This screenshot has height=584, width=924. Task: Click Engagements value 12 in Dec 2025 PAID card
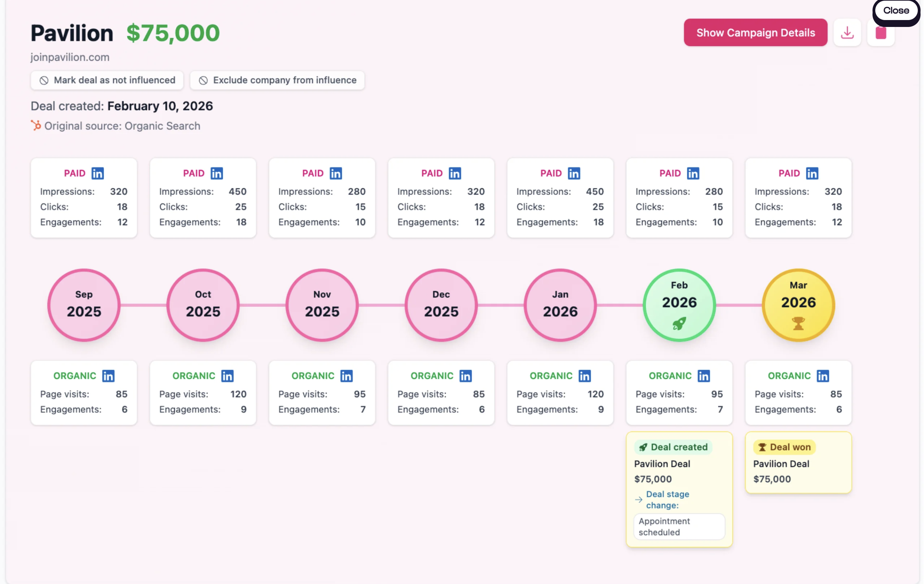[480, 222]
